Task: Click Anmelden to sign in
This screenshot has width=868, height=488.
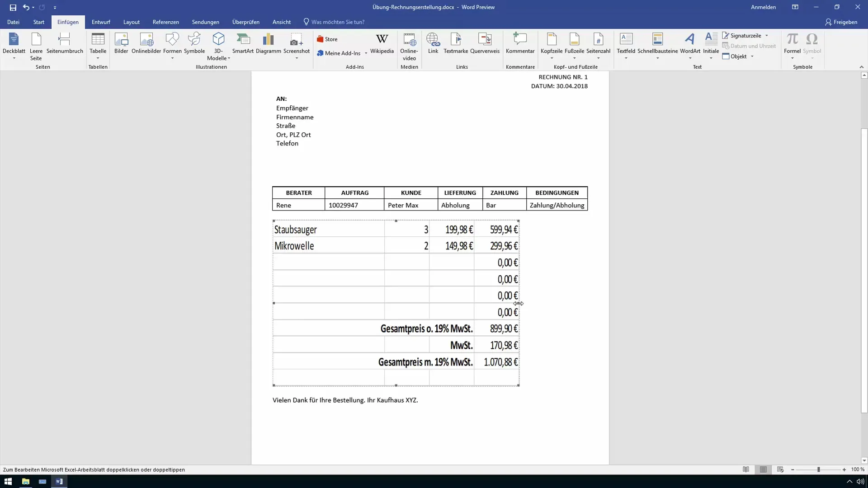Action: (x=763, y=7)
